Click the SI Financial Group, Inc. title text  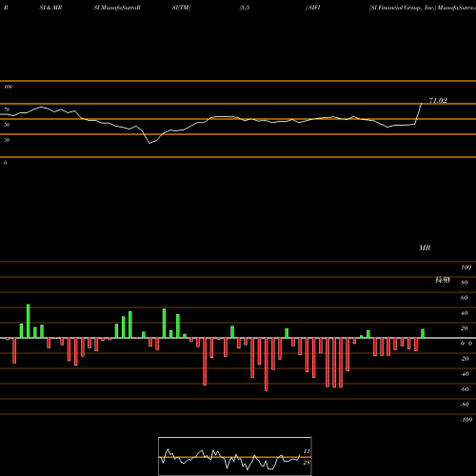pyautogui.click(x=403, y=8)
